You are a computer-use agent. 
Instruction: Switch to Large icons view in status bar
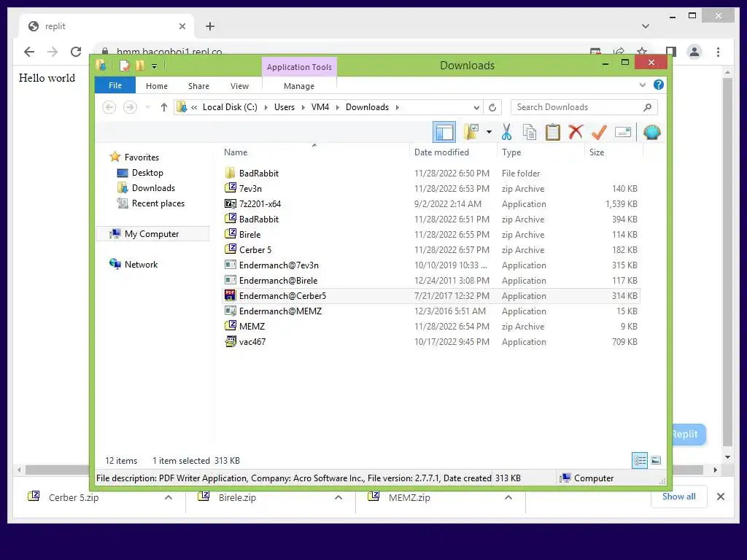[656, 460]
